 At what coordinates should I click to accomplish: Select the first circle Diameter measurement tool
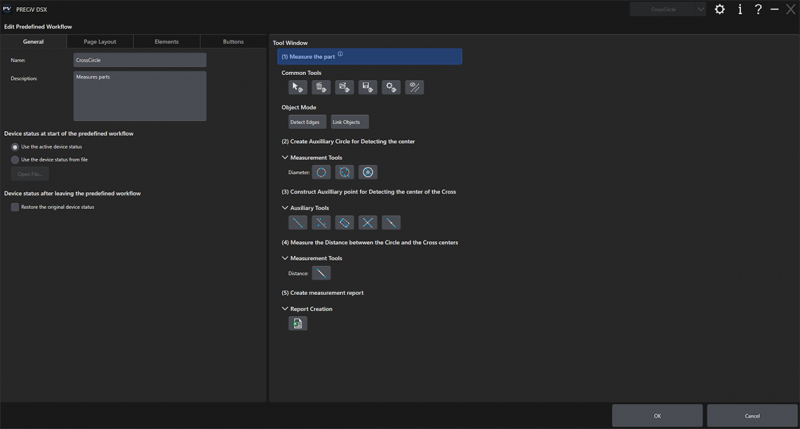coord(321,172)
